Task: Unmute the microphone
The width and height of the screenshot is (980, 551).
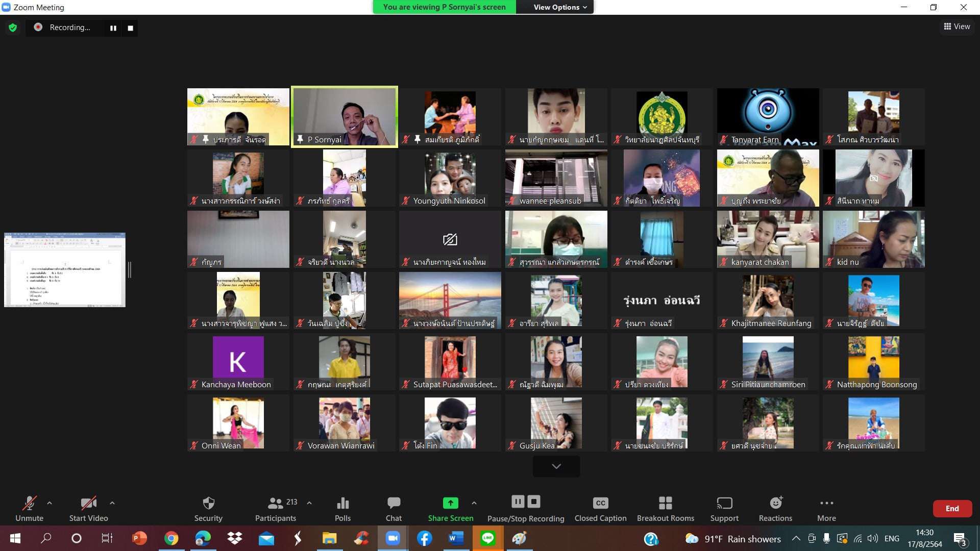Action: 29,508
